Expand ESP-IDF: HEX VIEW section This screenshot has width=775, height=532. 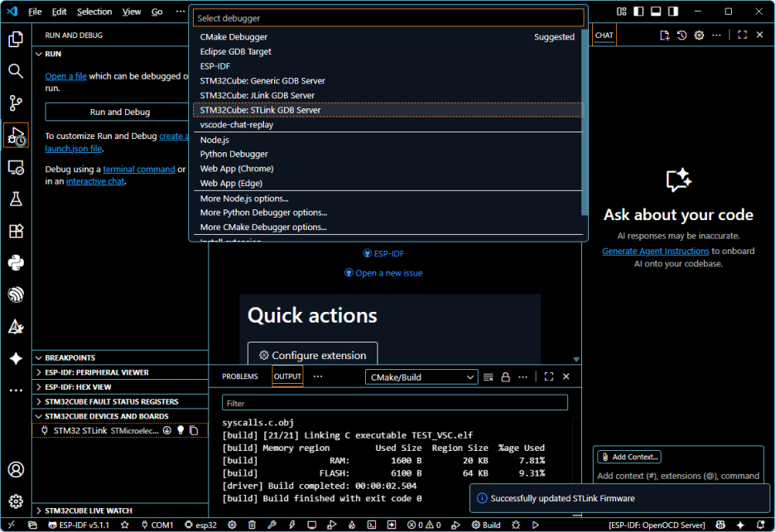click(39, 386)
